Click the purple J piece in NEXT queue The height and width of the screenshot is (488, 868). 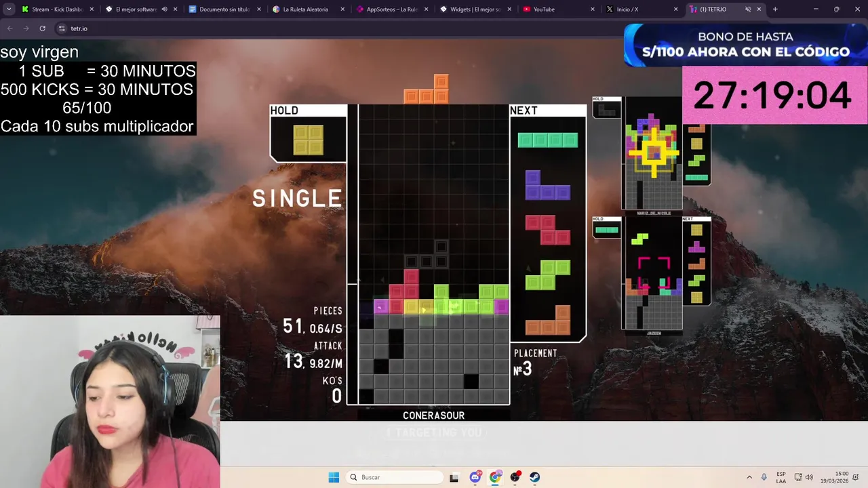[548, 185]
